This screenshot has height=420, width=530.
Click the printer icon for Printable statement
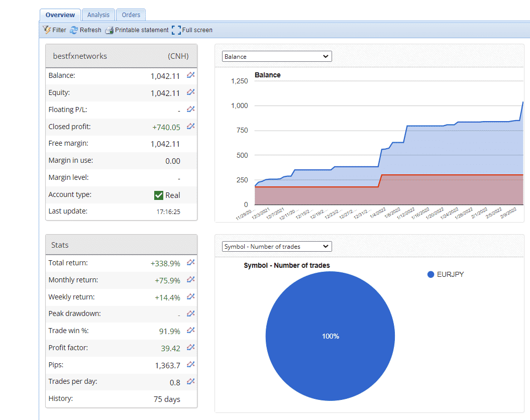[x=109, y=30]
